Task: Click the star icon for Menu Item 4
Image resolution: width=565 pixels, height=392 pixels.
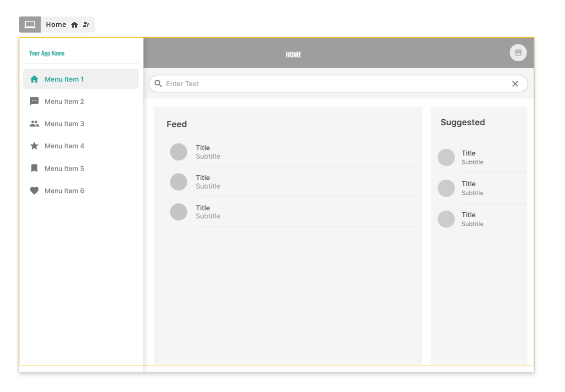Action: [x=34, y=146]
